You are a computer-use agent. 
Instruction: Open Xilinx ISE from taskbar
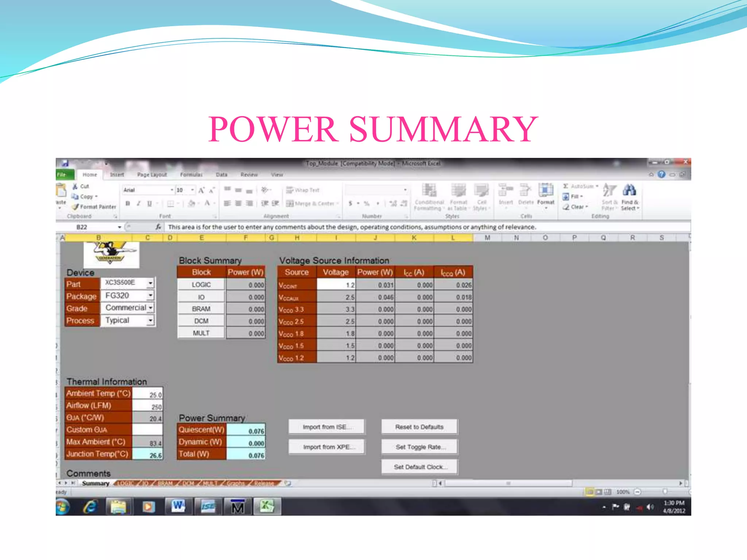(208, 506)
